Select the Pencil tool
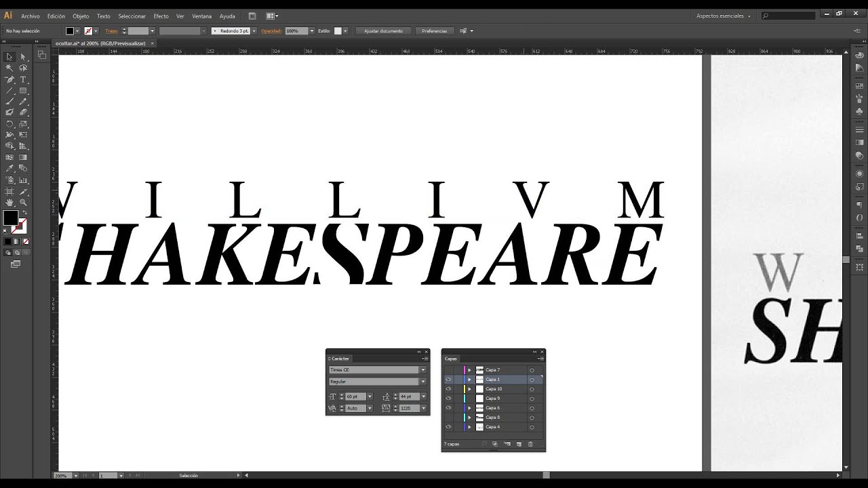868x488 pixels. 23,101
